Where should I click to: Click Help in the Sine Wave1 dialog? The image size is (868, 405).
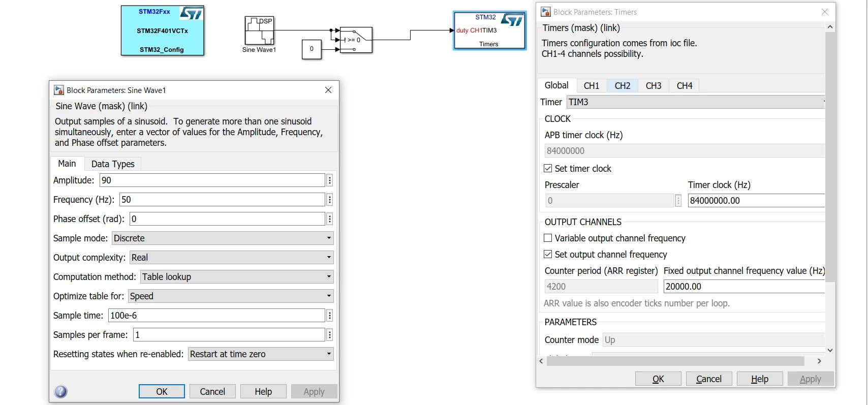click(263, 391)
